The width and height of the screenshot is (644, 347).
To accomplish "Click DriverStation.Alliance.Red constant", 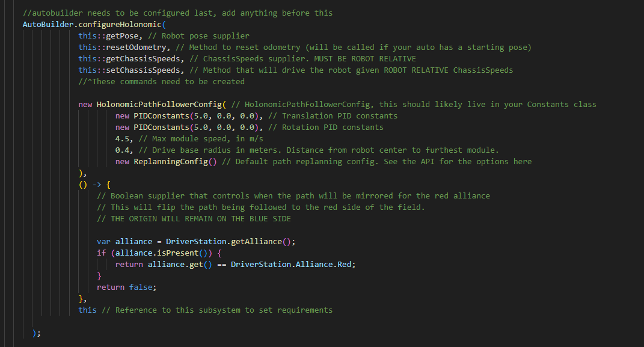I will pyautogui.click(x=291, y=265).
